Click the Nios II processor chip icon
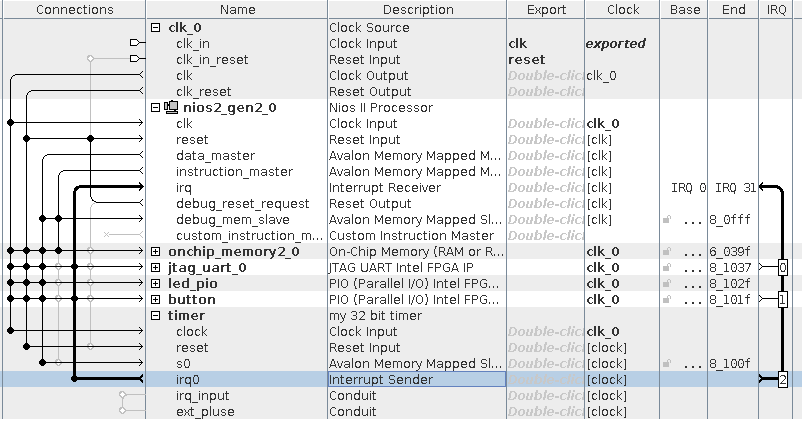Image resolution: width=802 pixels, height=425 pixels. (171, 108)
